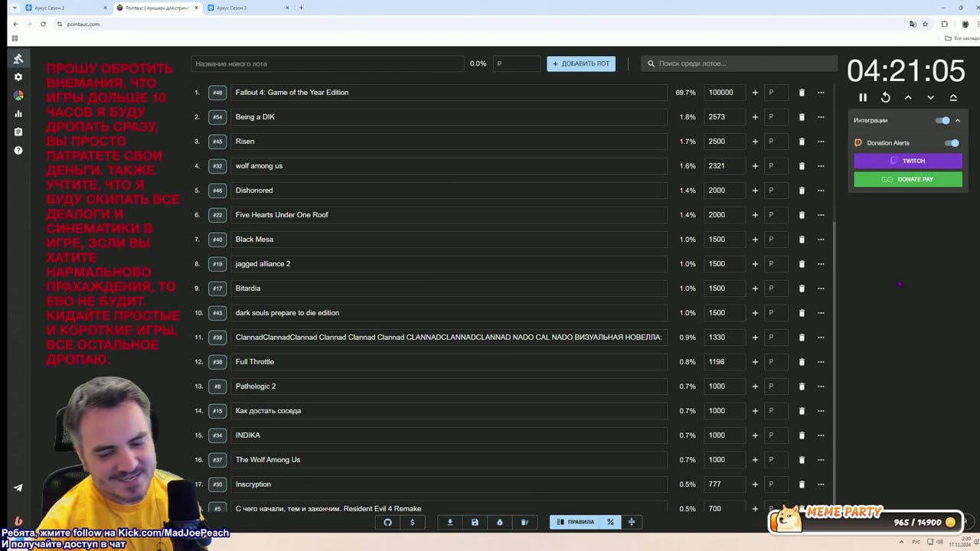
Task: Click the Telegram paper plane icon
Action: pyautogui.click(x=18, y=487)
